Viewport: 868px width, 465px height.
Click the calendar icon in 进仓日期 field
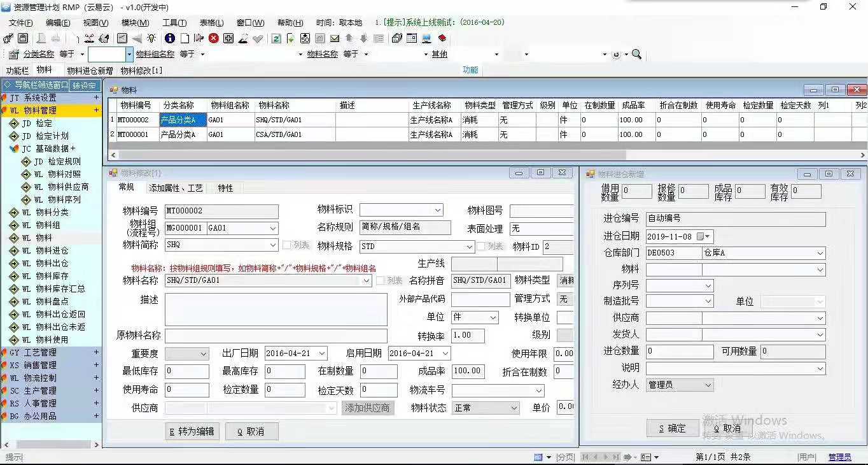pyautogui.click(x=701, y=236)
